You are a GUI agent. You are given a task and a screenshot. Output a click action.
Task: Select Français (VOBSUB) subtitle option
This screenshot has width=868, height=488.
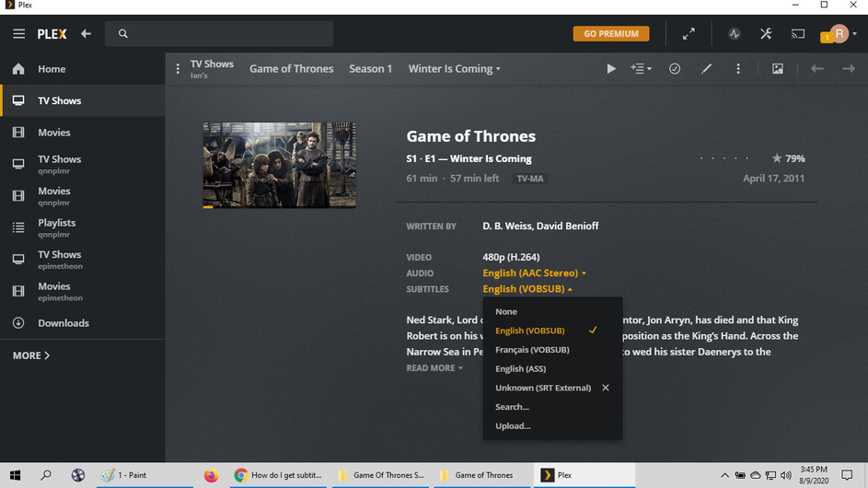pyautogui.click(x=552, y=350)
